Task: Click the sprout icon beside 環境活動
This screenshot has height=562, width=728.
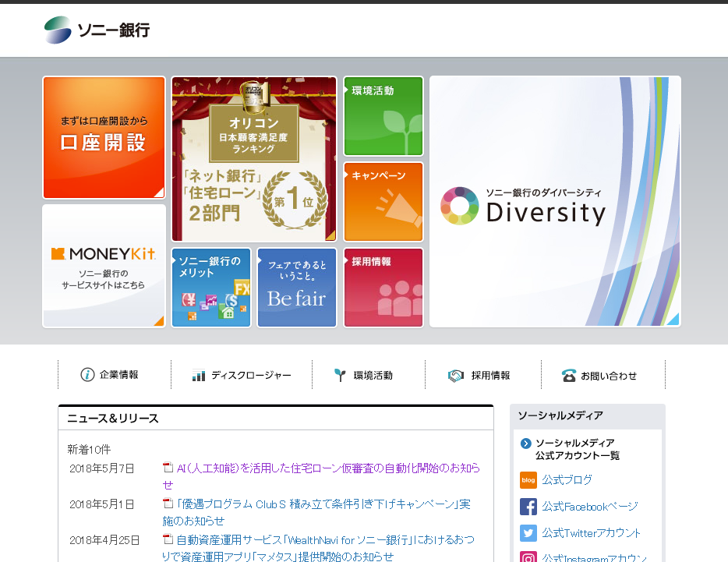Action: (x=341, y=375)
